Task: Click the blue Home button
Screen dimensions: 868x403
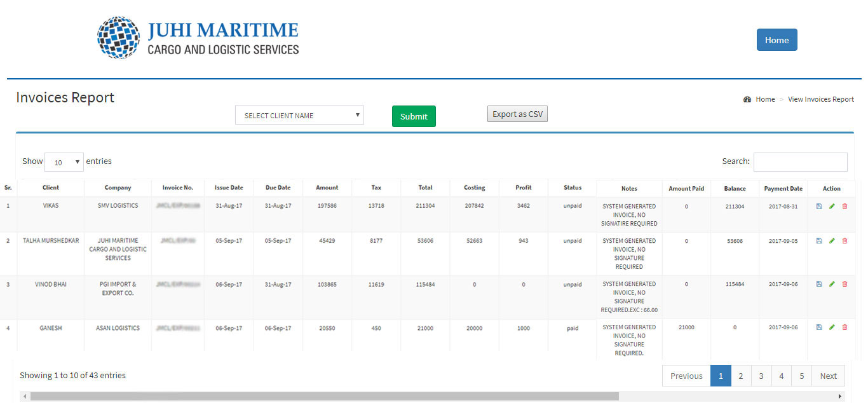Action: (x=776, y=39)
